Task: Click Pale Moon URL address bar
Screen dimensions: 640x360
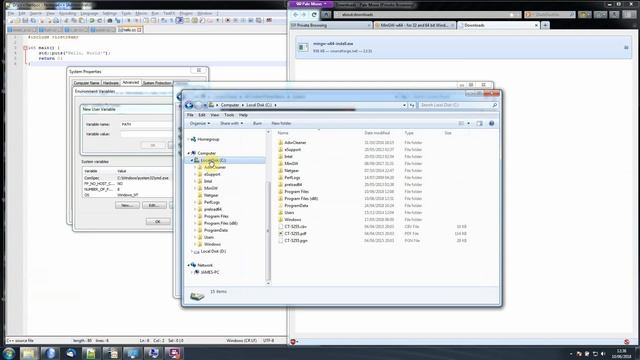Action: coord(427,15)
